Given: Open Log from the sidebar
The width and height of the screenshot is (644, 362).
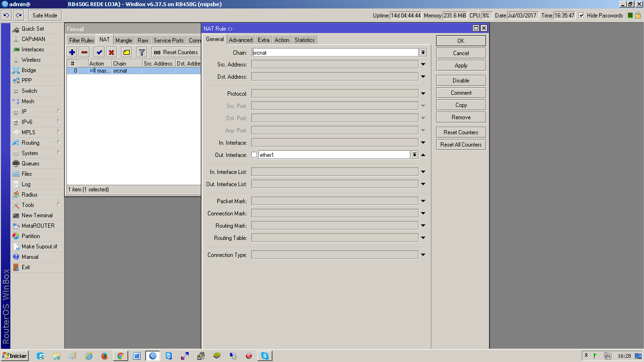Looking at the screenshot, I should [37, 184].
